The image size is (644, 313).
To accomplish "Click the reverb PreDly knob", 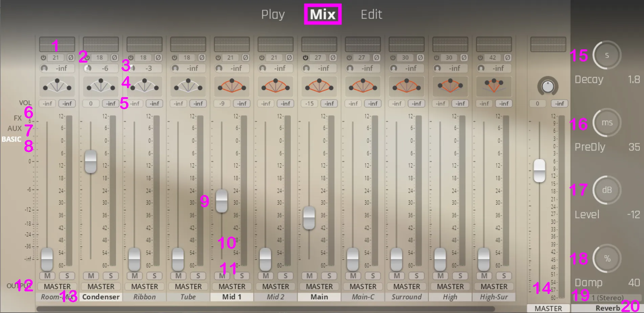I will (607, 123).
